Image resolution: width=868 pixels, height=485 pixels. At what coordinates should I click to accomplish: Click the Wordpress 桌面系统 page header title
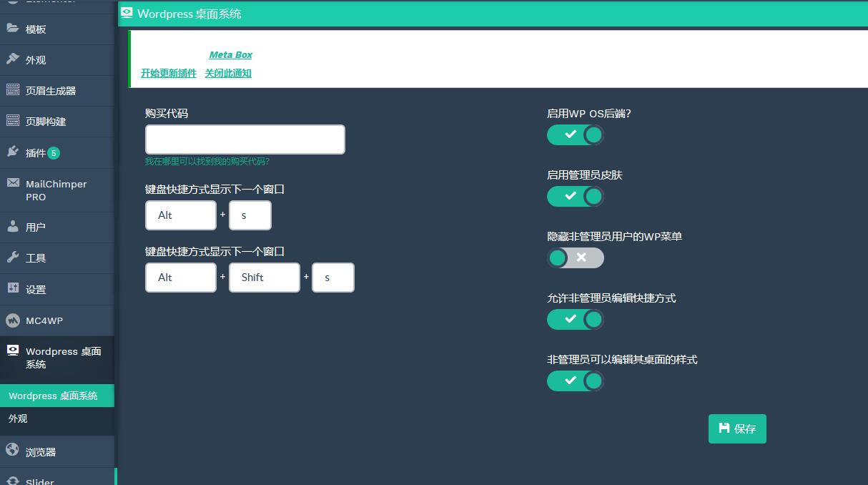pos(189,14)
